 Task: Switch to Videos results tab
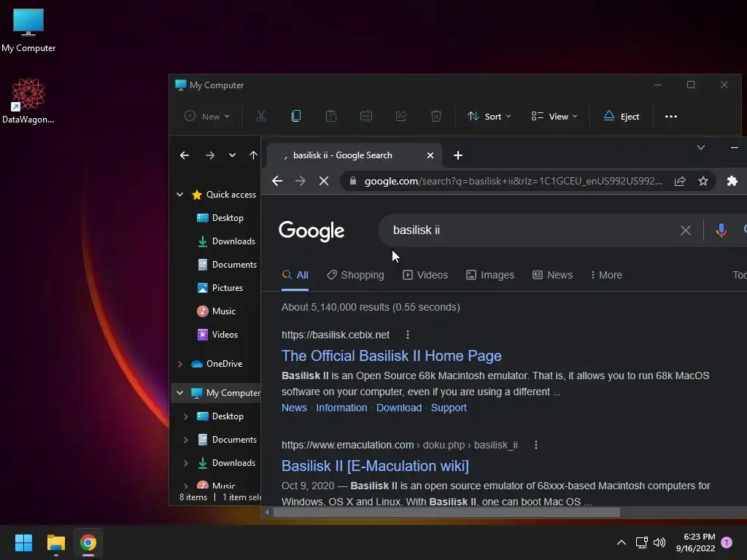(x=425, y=275)
